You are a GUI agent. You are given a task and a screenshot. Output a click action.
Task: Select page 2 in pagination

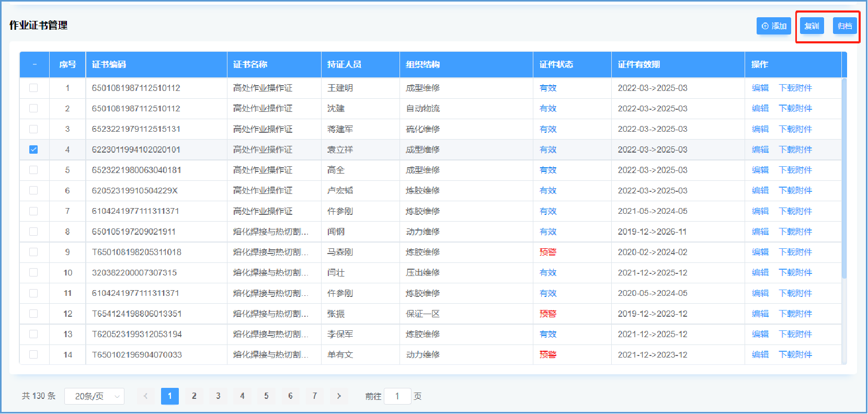point(194,396)
